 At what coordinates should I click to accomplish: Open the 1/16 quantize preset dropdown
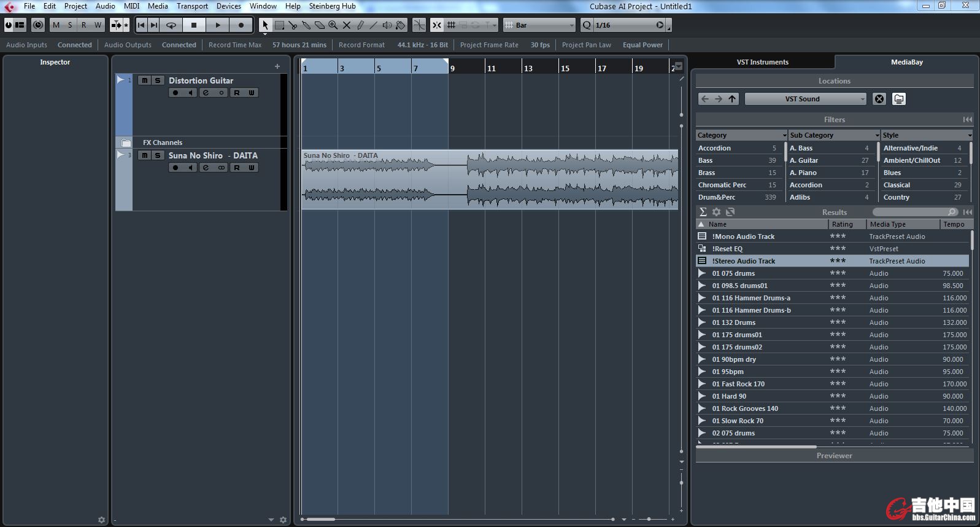click(630, 25)
